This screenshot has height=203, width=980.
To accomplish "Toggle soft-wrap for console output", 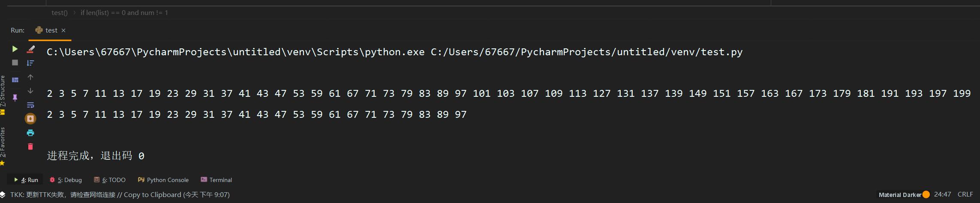I will pyautogui.click(x=30, y=105).
